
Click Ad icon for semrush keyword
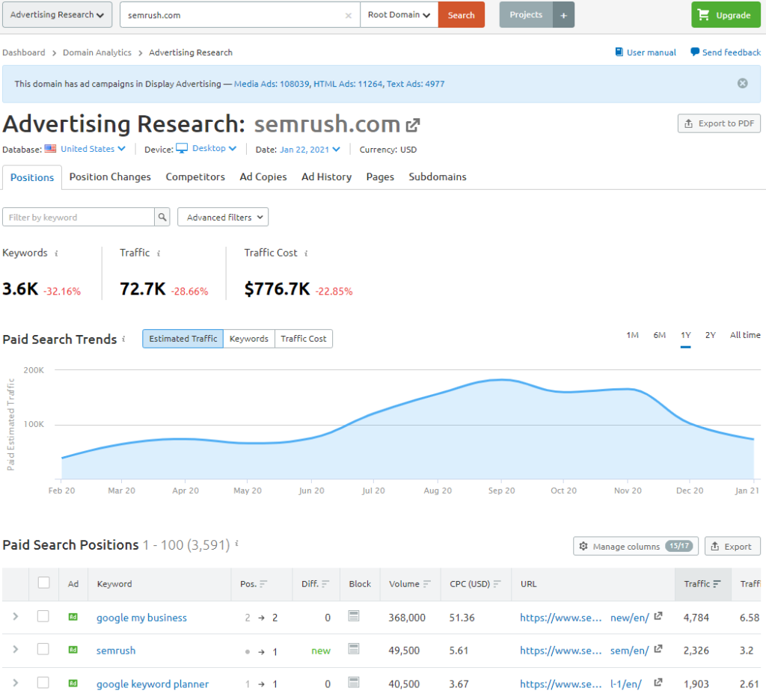pyautogui.click(x=73, y=650)
